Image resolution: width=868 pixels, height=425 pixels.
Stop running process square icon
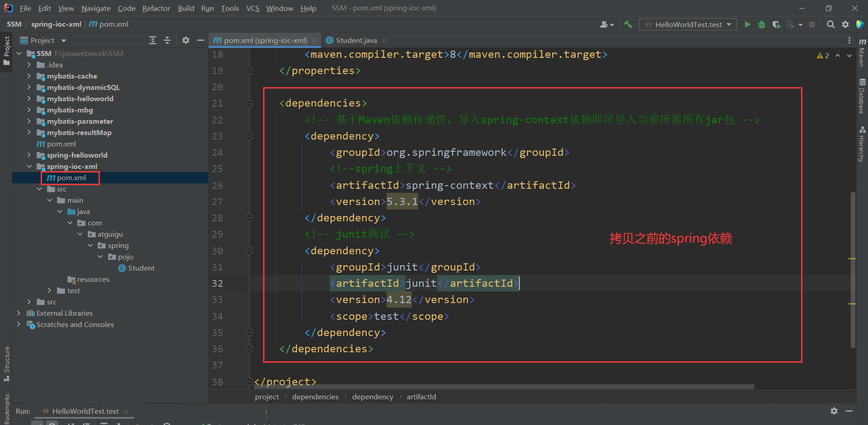812,24
